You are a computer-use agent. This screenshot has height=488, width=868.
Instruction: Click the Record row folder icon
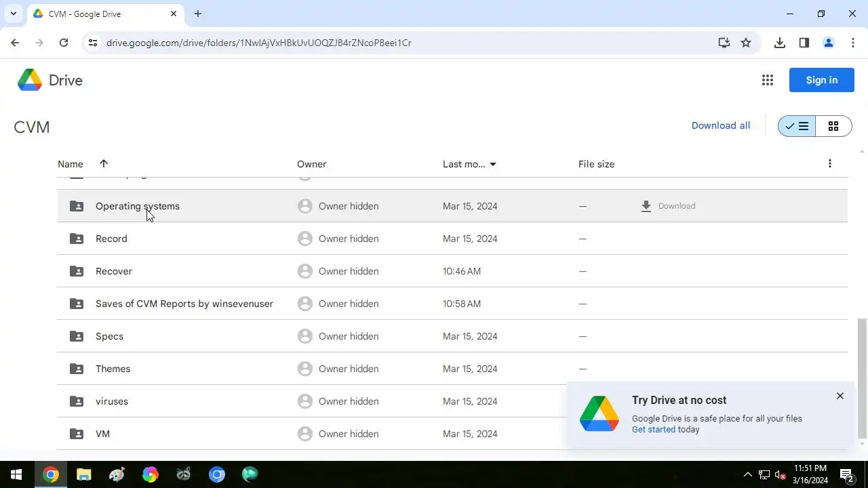tap(77, 239)
